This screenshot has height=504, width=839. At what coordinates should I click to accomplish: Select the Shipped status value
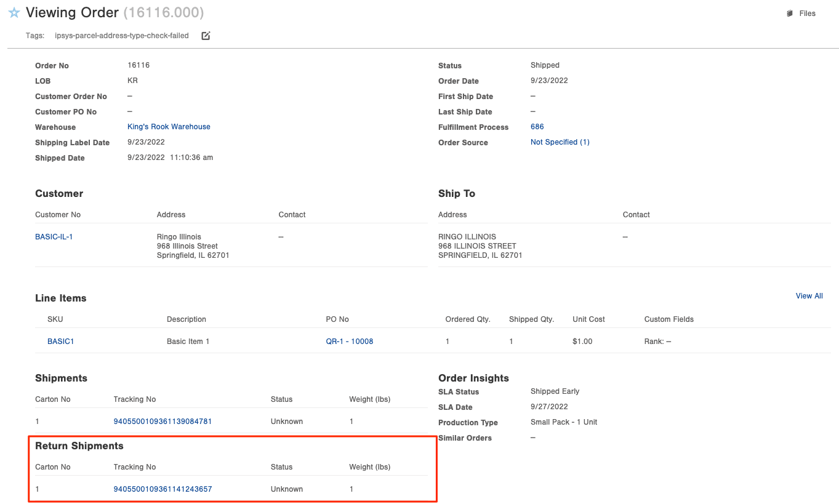tap(545, 65)
